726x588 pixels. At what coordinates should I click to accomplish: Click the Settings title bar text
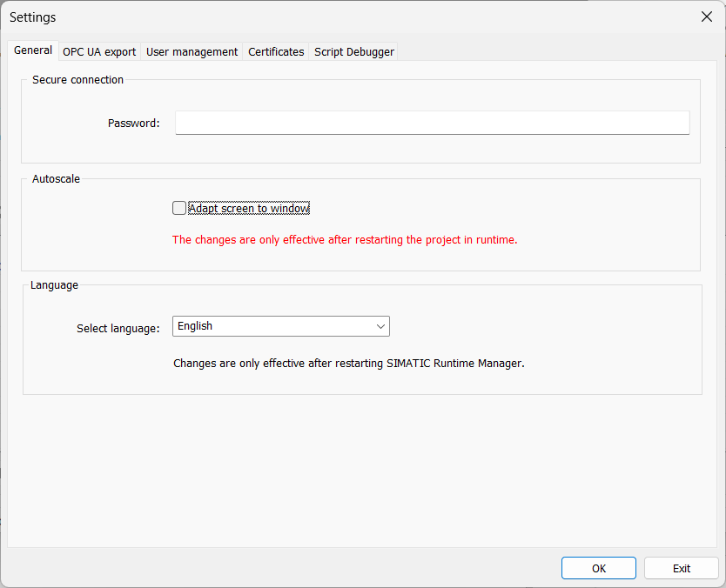coord(33,17)
